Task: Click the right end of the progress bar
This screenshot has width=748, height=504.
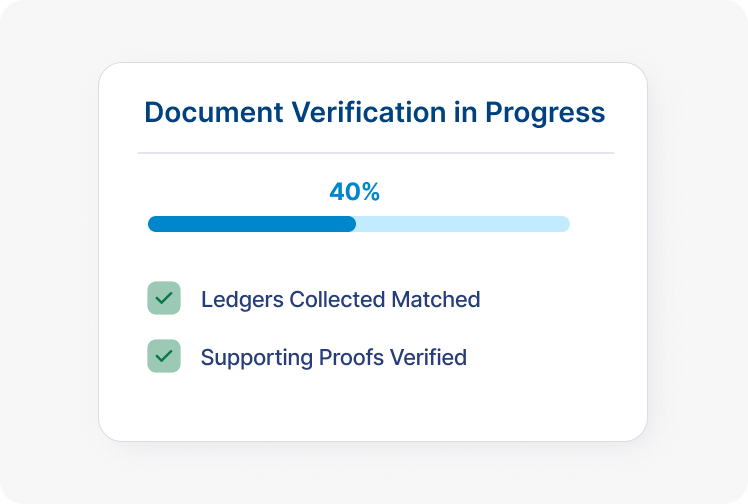Action: (x=565, y=224)
